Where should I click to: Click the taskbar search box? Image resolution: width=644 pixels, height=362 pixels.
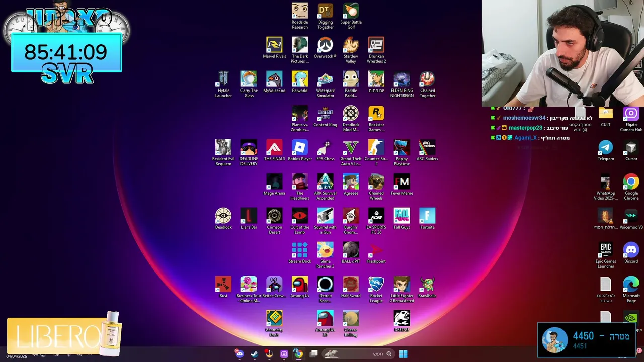pyautogui.click(x=359, y=354)
